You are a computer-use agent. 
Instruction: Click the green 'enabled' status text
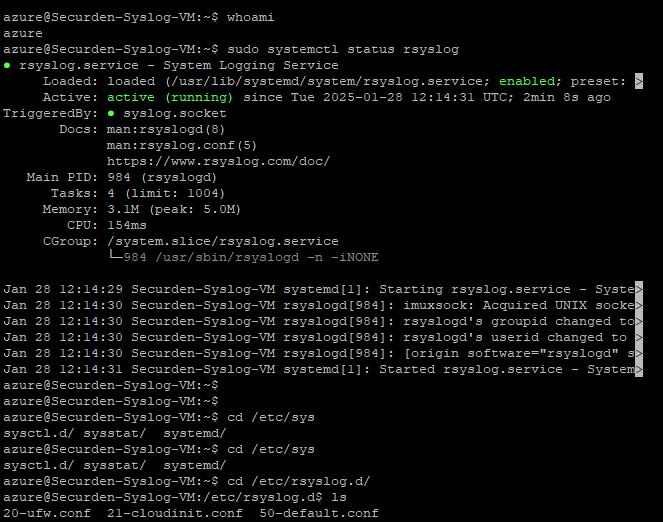pos(527,81)
